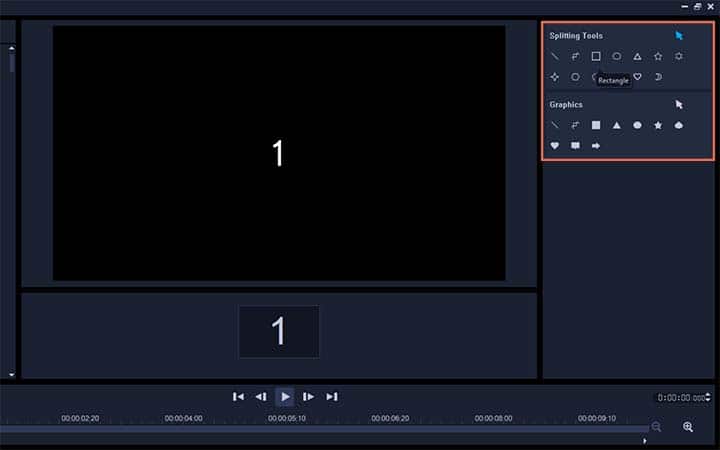
Task: Select the Graphics line tool
Action: pos(555,125)
